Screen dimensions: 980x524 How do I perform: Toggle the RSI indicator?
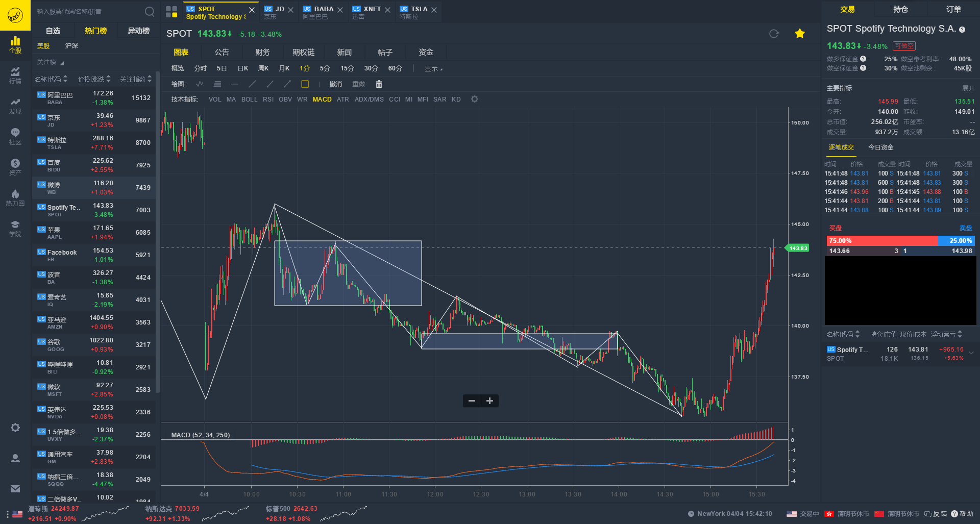click(268, 99)
